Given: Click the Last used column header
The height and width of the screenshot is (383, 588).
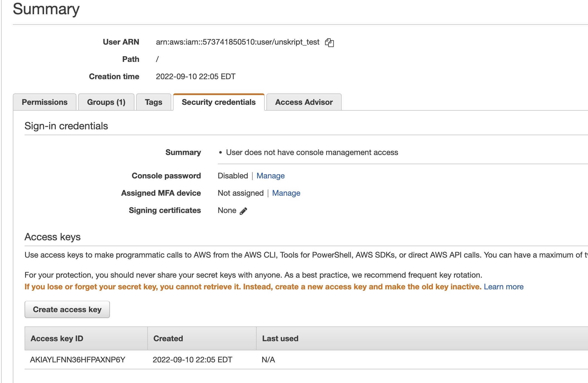Looking at the screenshot, I should [280, 339].
